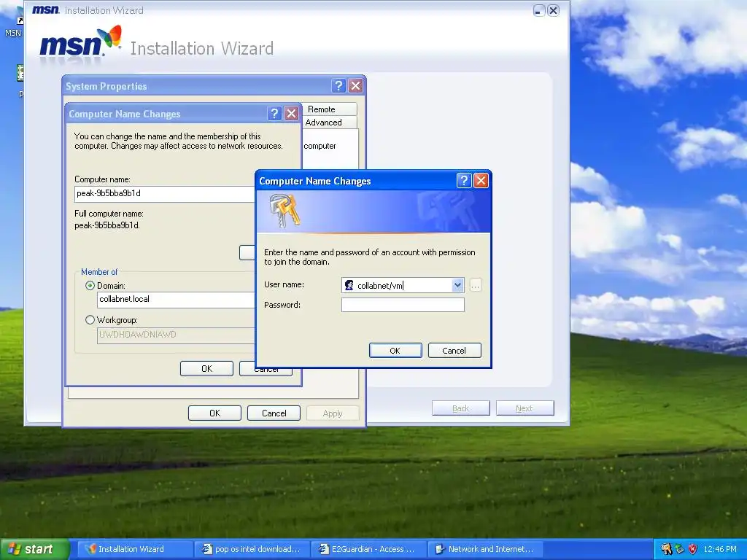Click the MSN butterfly logo

110,36
